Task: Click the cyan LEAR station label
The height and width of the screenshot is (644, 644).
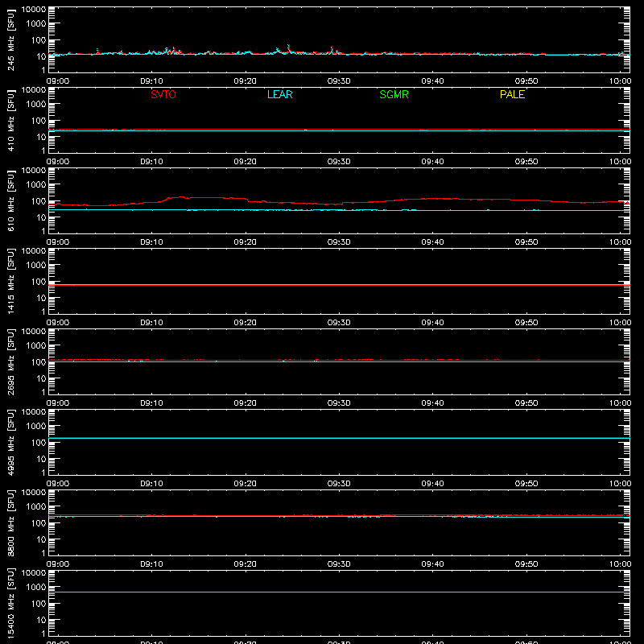Action: coord(279,94)
